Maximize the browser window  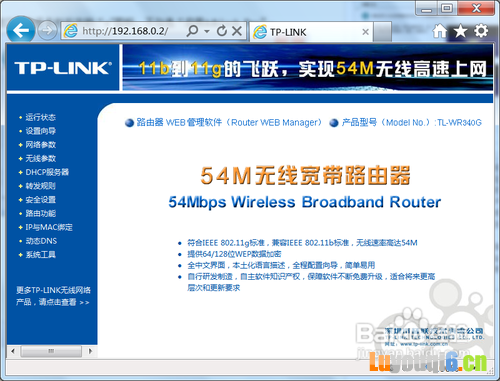click(447, 9)
